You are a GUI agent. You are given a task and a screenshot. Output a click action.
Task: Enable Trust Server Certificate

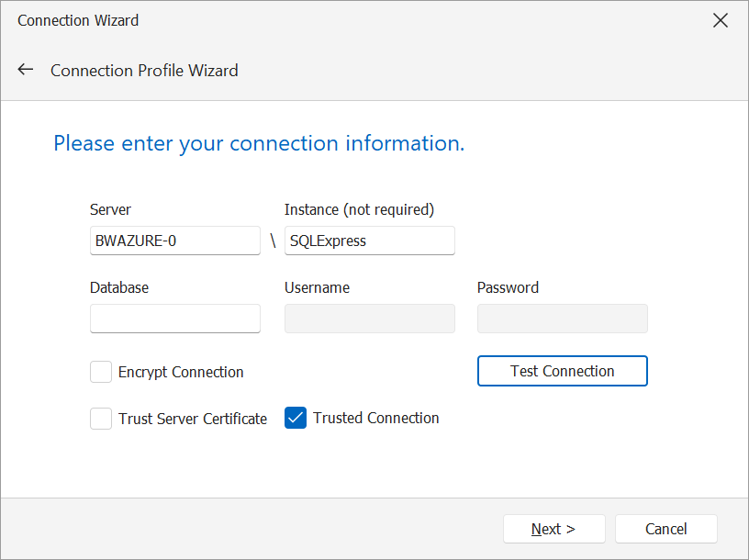point(101,418)
